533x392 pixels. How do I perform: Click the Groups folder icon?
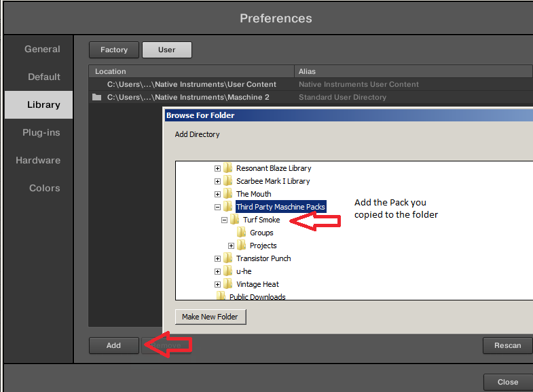pos(242,233)
